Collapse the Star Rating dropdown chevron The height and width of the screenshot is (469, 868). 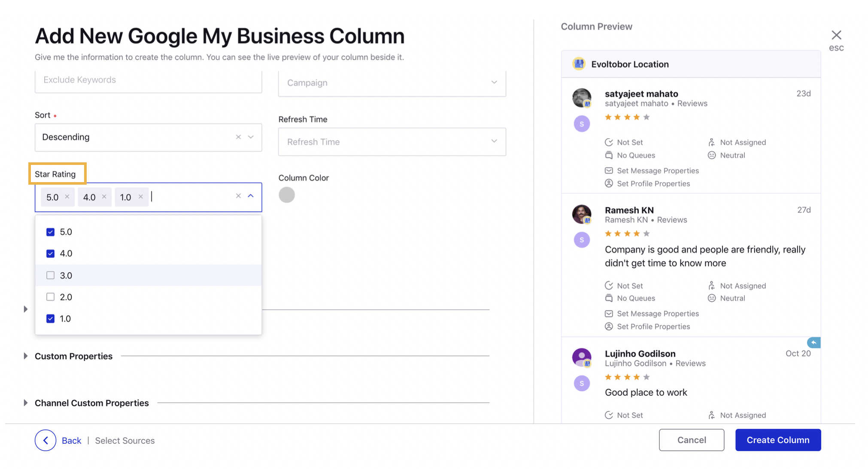[251, 196]
